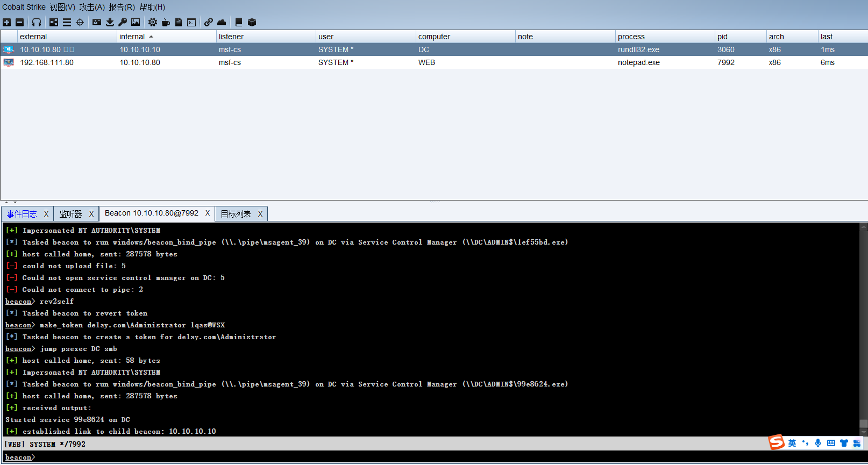This screenshot has height=465, width=868.
Task: Sort sessions by the internal column
Action: (166, 37)
